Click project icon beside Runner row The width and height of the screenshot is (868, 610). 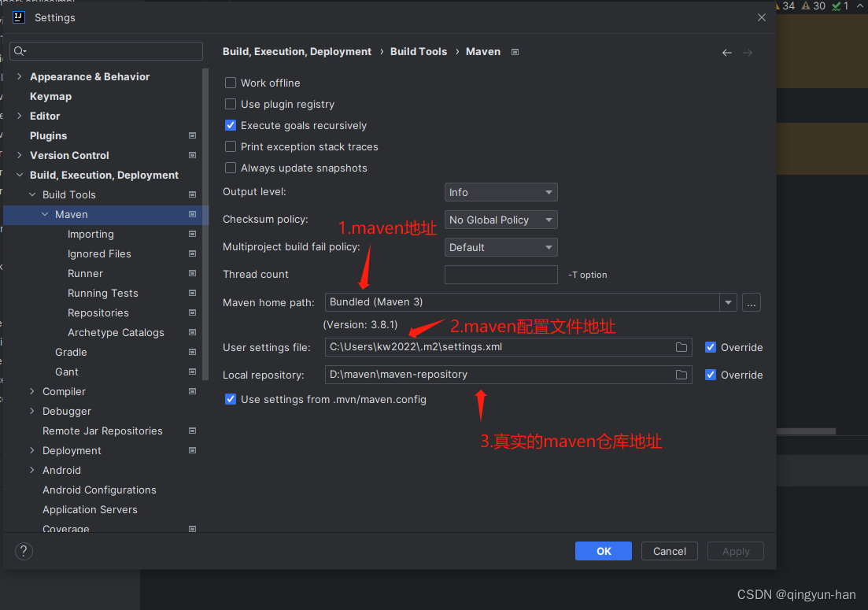[192, 273]
